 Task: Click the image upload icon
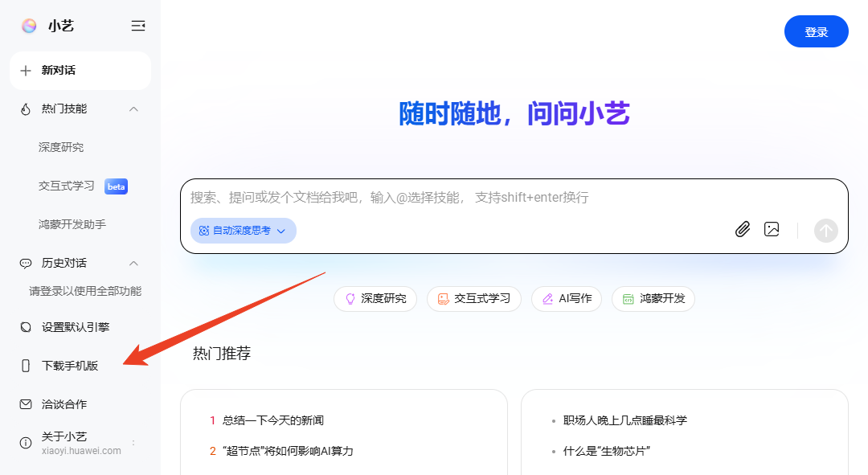point(772,229)
